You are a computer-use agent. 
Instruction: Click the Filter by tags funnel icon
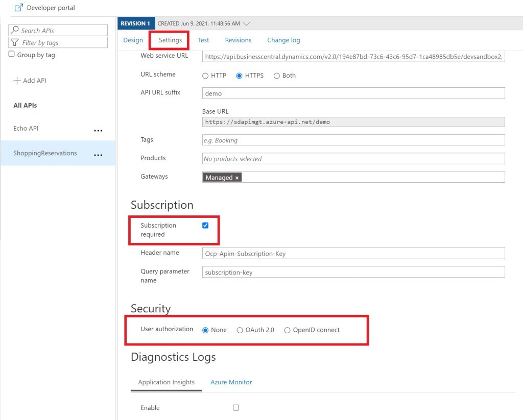tap(15, 43)
